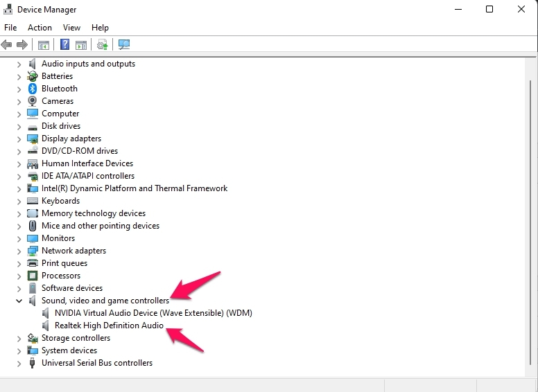The width and height of the screenshot is (538, 392).
Task: Select the Memory technology devices label
Action: point(94,213)
